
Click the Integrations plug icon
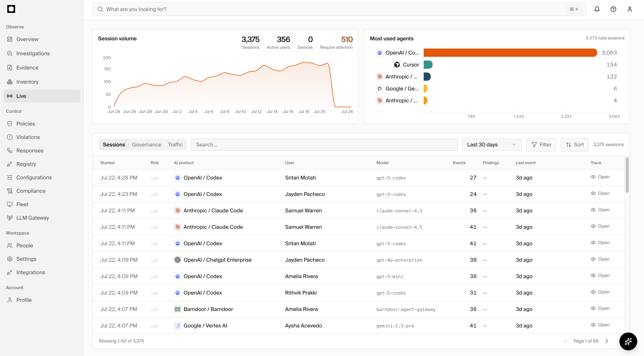coord(10,272)
